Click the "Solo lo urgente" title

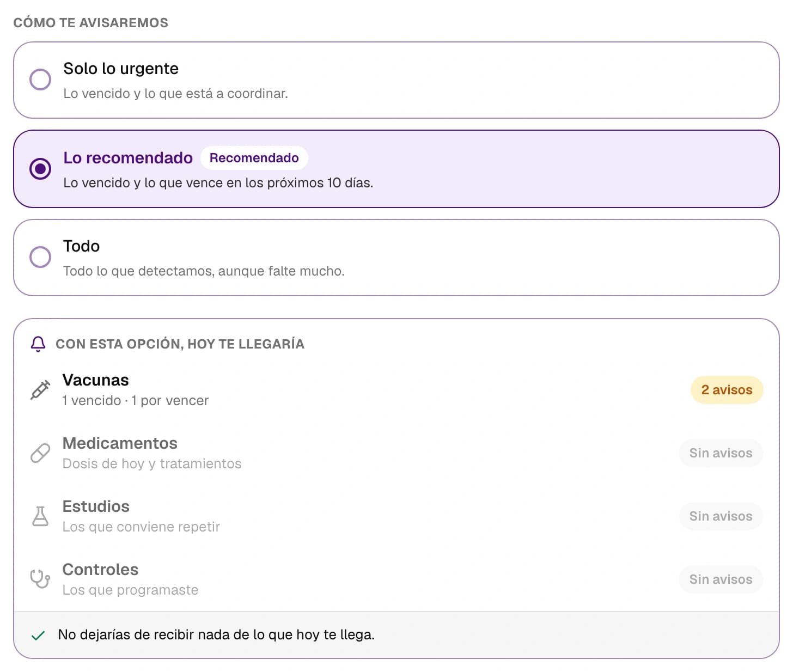[121, 69]
